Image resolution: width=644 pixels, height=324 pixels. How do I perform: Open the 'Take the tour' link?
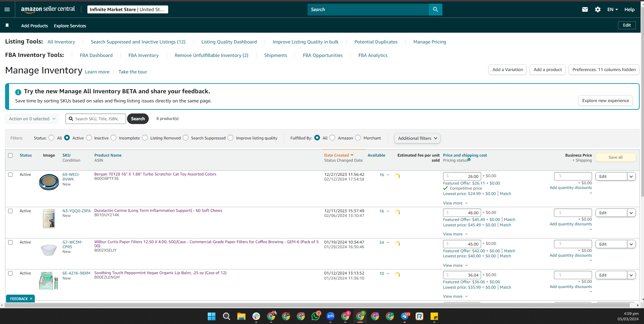tap(133, 72)
